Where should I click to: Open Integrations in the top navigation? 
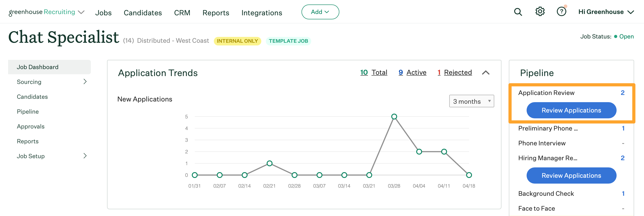click(262, 13)
